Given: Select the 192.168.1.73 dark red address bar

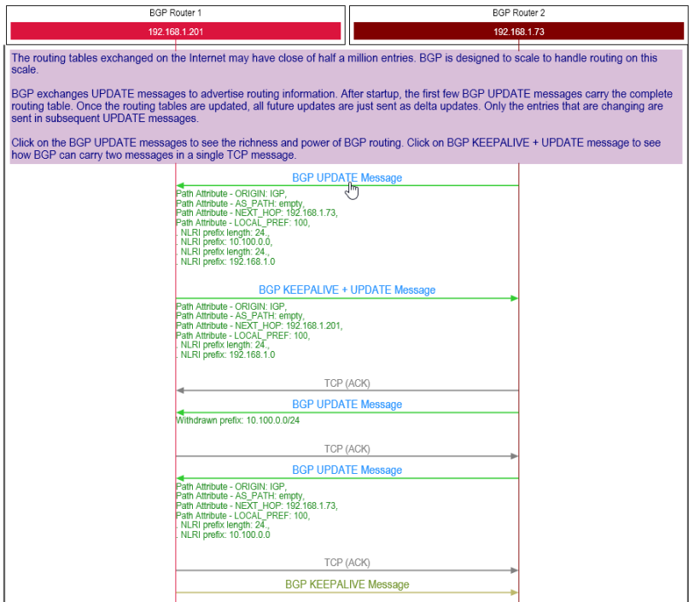Looking at the screenshot, I should point(518,32).
